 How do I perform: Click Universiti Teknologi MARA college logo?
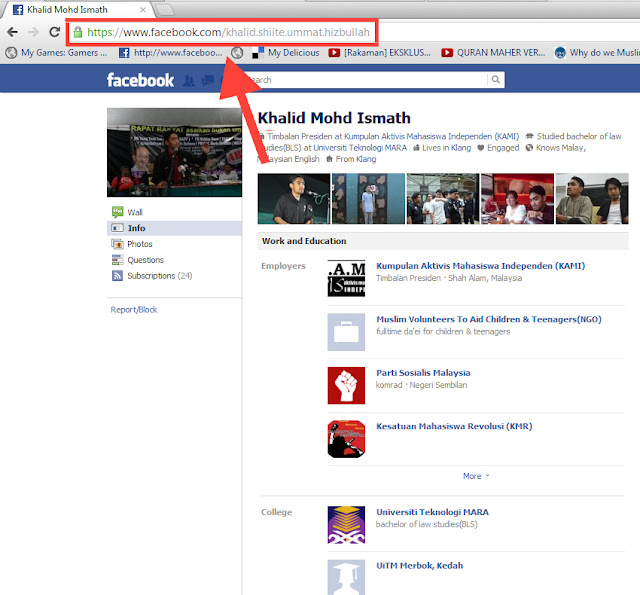[x=346, y=525]
